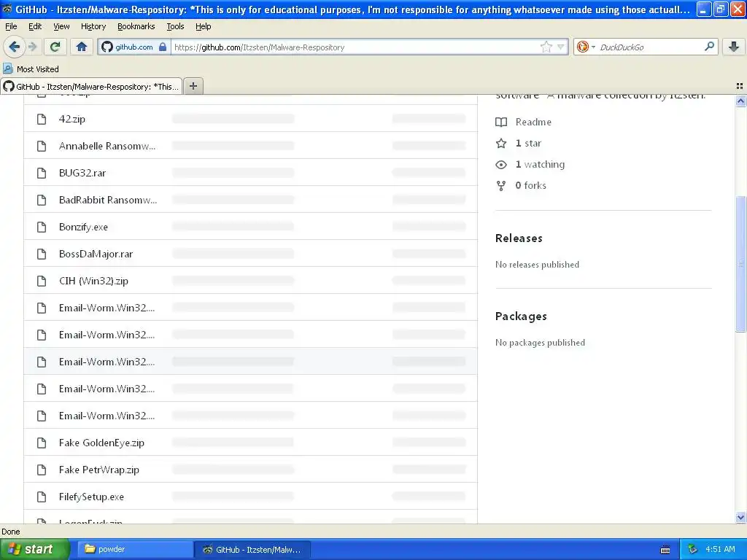
Task: Open the File menu
Action: point(11,26)
